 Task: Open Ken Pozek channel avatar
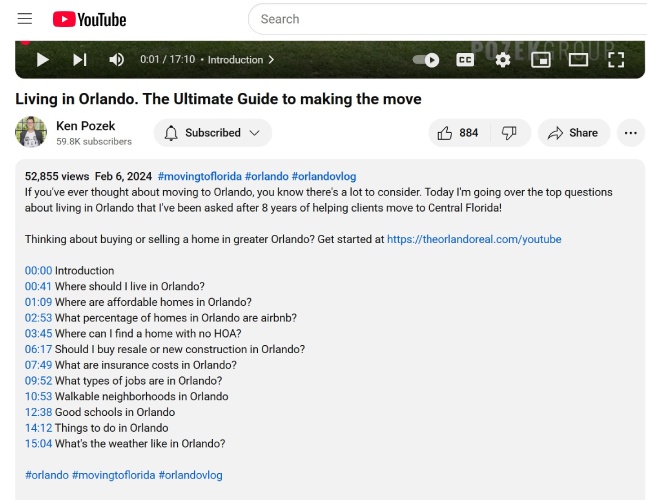coord(31,132)
